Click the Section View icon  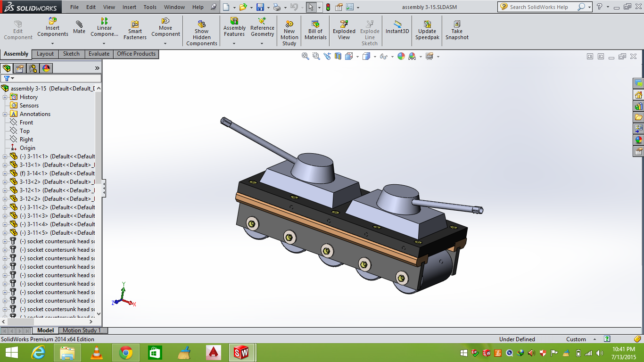(x=338, y=56)
